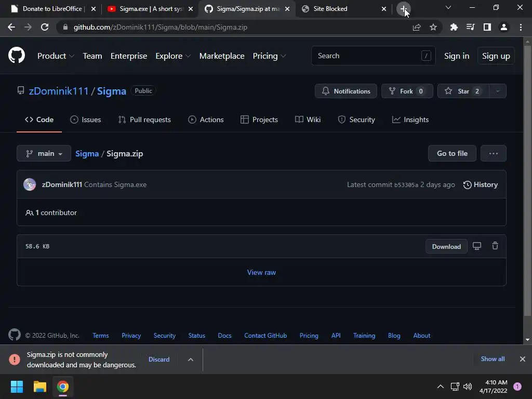Open zDominik111 owner profile link
532x399 pixels.
click(59, 91)
